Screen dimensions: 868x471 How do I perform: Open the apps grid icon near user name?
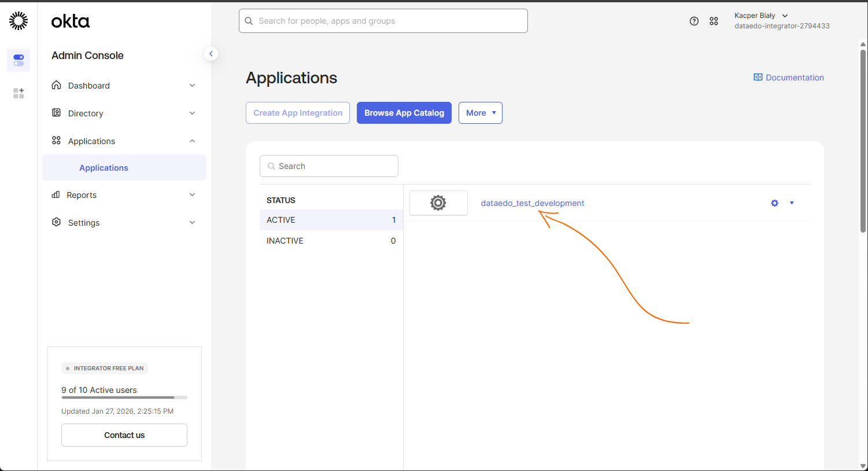coord(714,21)
